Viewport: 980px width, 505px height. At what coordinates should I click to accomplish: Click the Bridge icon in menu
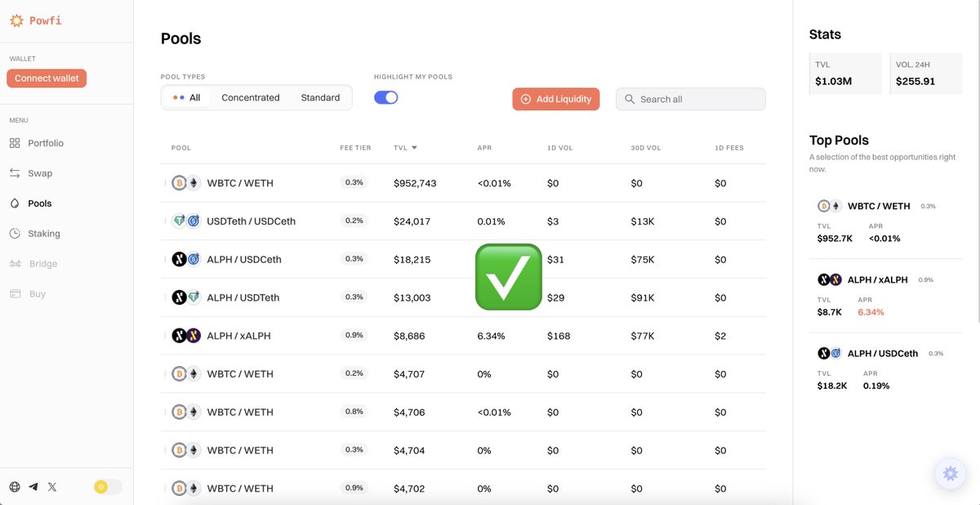(15, 264)
